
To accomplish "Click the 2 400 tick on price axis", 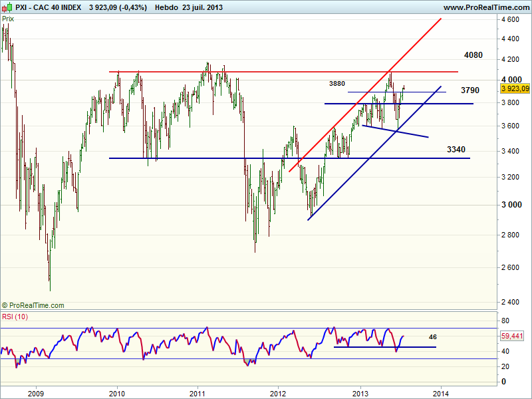I will click(512, 302).
